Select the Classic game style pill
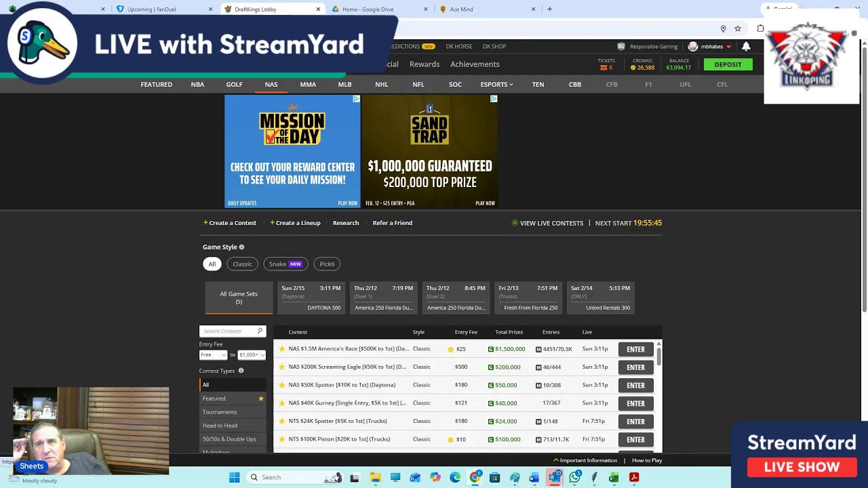Viewport: 868px width, 488px height. click(242, 264)
